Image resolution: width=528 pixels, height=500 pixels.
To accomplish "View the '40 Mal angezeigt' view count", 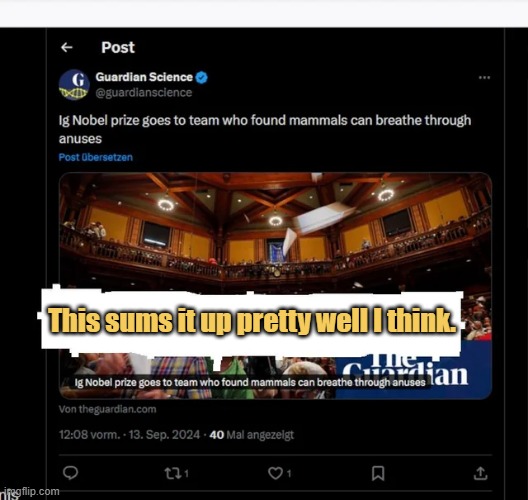I will [x=252, y=435].
